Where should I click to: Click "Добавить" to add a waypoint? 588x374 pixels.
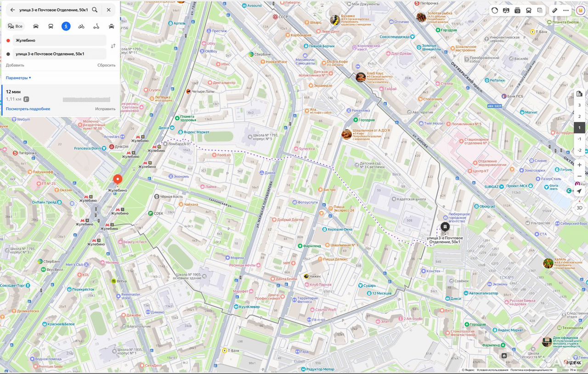pos(15,65)
